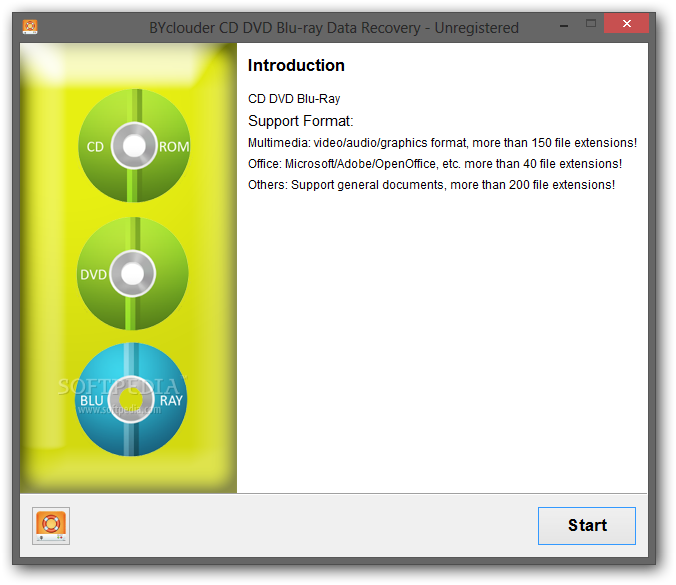Image resolution: width=676 pixels, height=585 pixels.
Task: Click the disabled maximize button
Action: [591, 24]
